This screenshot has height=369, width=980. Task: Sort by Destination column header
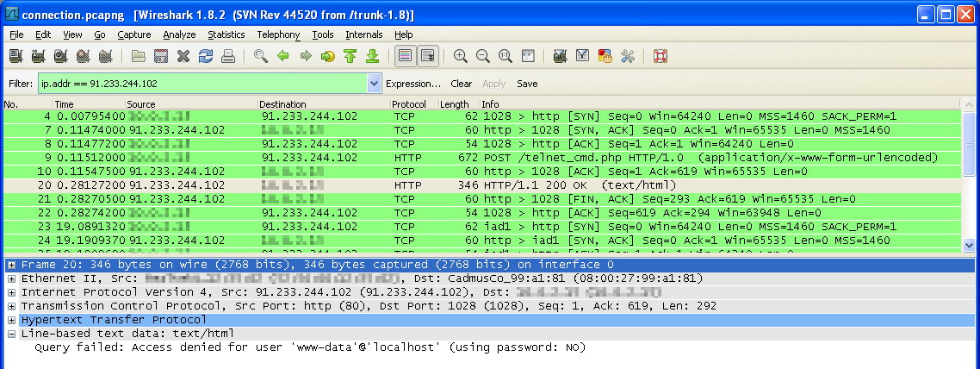[325, 104]
